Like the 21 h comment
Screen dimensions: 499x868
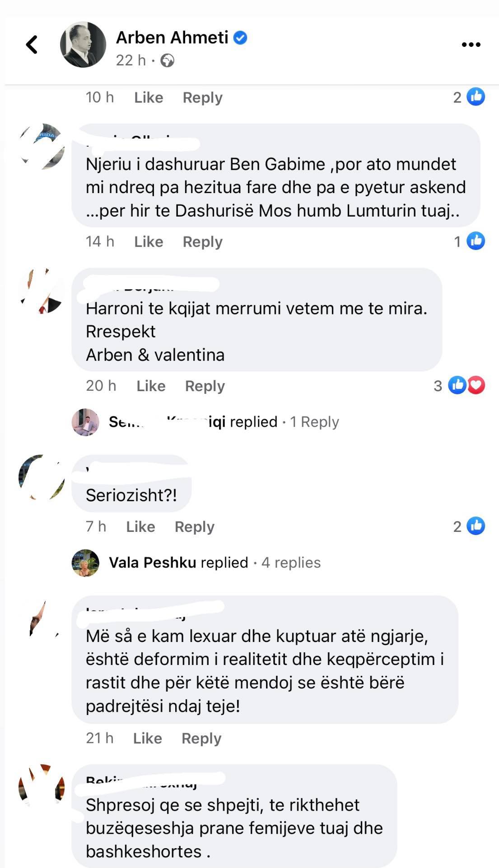(x=147, y=738)
